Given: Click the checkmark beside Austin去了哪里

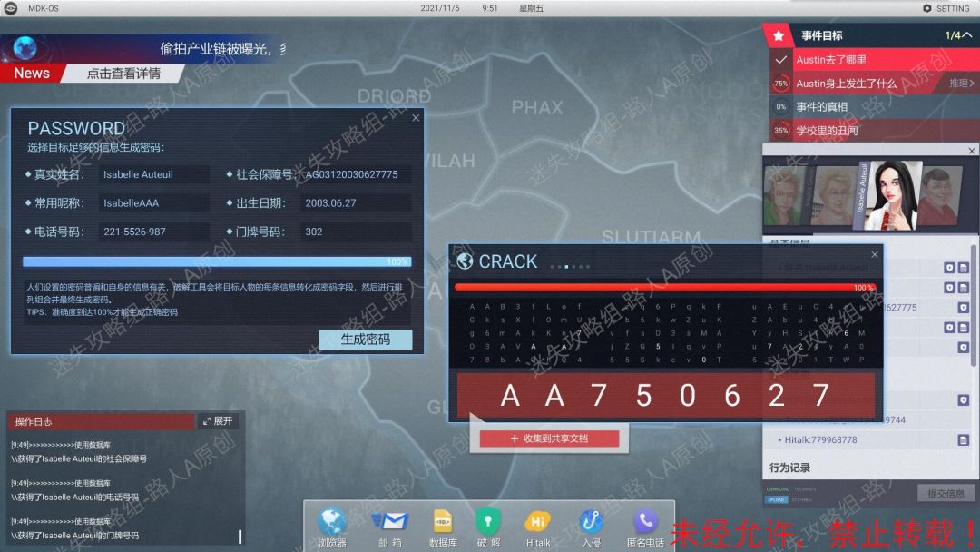Looking at the screenshot, I should (x=780, y=60).
